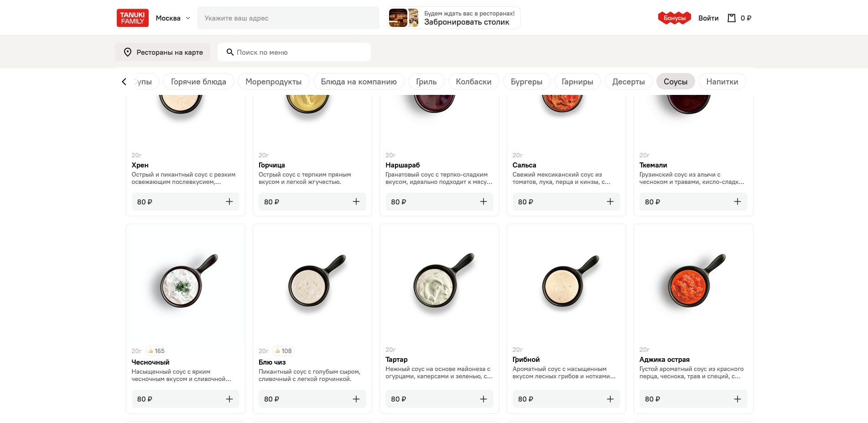This screenshot has width=868, height=423.
Task: Open the Напитки category tab
Action: (722, 82)
